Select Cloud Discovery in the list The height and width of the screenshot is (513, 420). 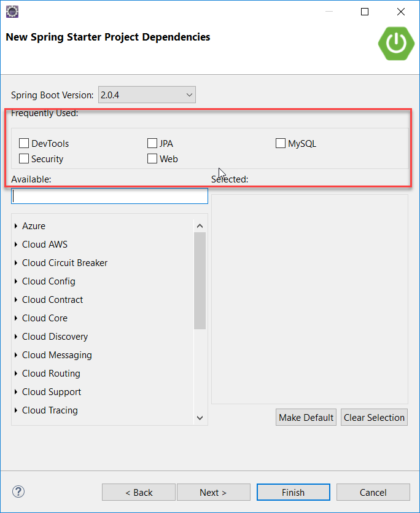[x=55, y=337]
